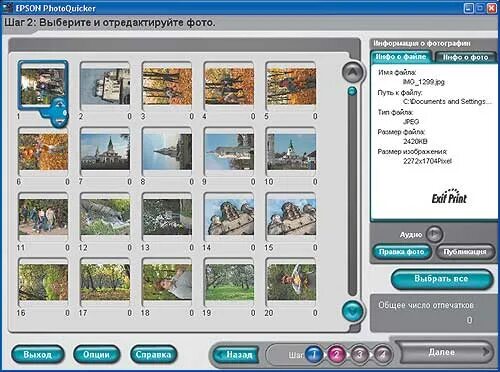Screen dimensions: 500x372
Task: Switch to Инфо о файле tab
Action: (x=401, y=57)
